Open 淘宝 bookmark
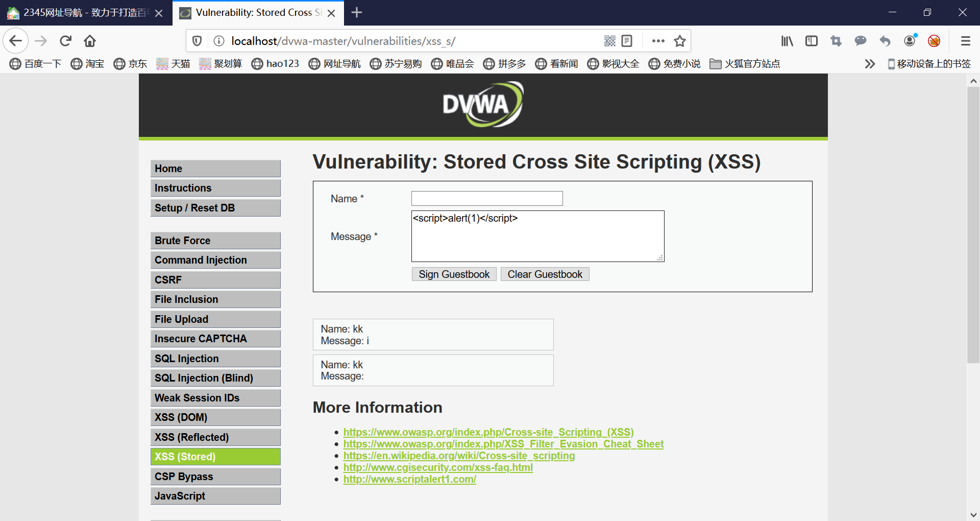This screenshot has height=521, width=980. click(x=87, y=64)
